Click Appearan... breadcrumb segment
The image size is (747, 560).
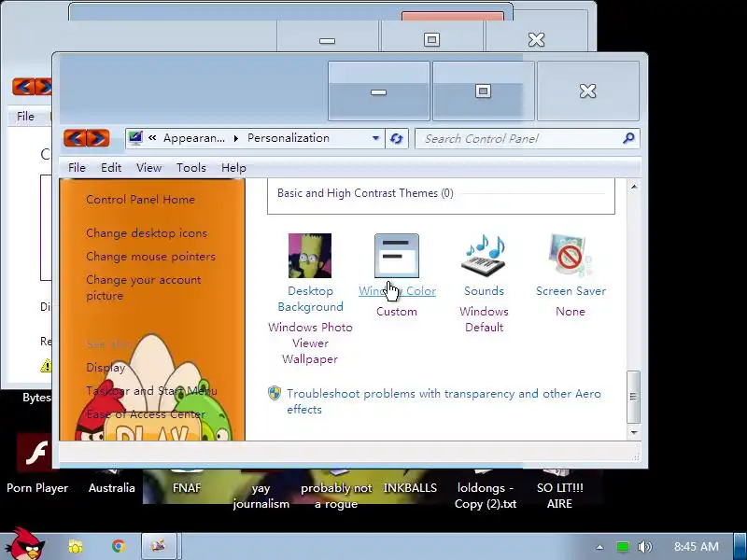click(x=194, y=138)
